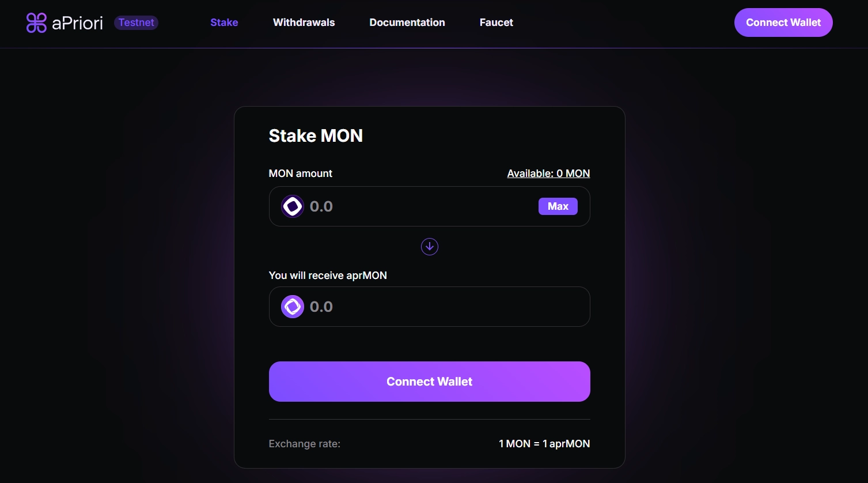Image resolution: width=868 pixels, height=483 pixels.
Task: Click the Exchange rate label
Action: 304,443
